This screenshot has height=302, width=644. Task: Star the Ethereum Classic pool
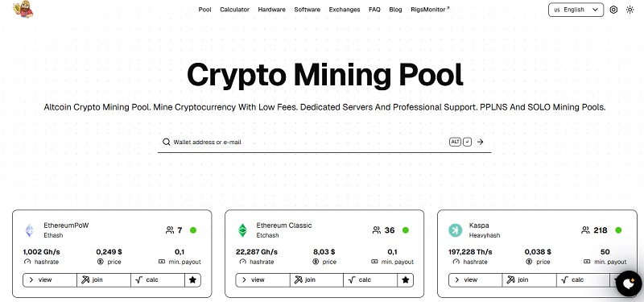(406, 279)
